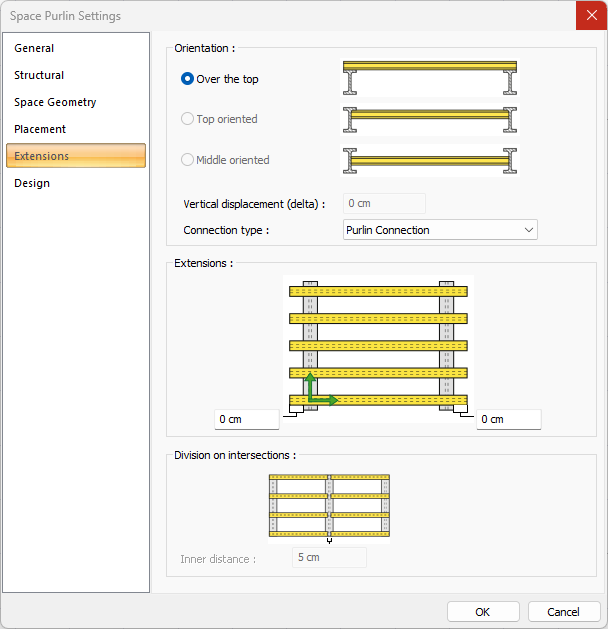Open the Placement section
This screenshot has width=608, height=629.
coord(40,129)
